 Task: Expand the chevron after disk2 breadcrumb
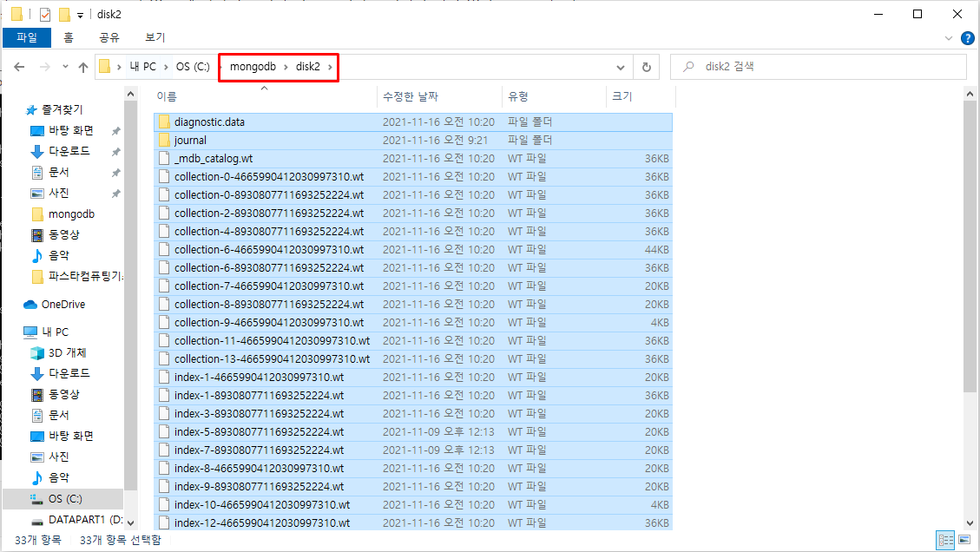point(330,67)
